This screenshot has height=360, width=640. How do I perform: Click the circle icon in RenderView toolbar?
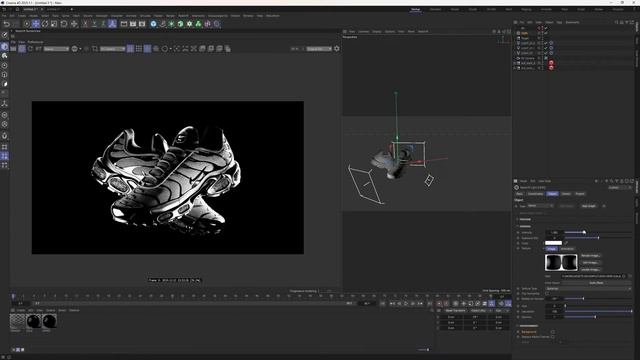165,49
